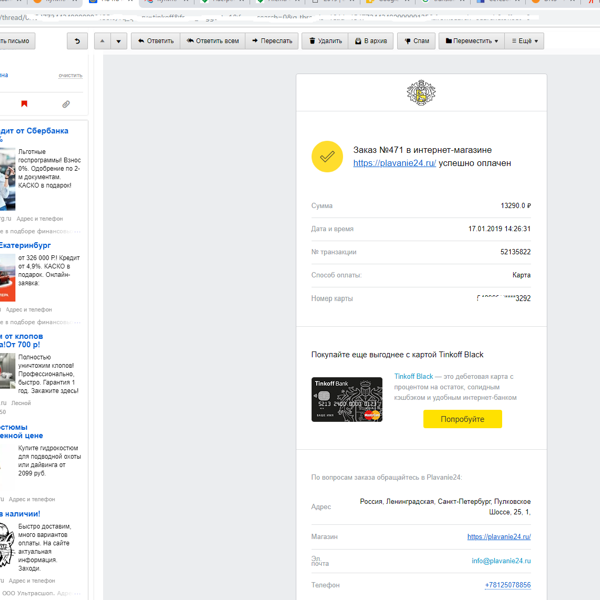The height and width of the screenshot is (600, 600).
Task: Forward the email using Переслать
Action: click(x=272, y=41)
